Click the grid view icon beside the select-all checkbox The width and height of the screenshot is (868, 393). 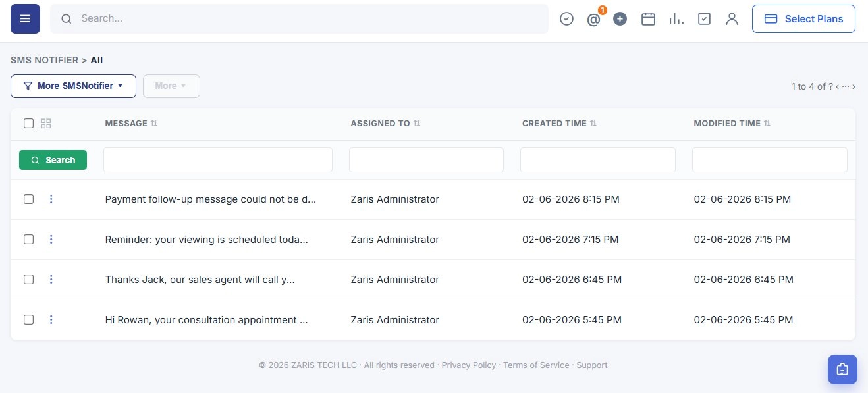pos(46,123)
